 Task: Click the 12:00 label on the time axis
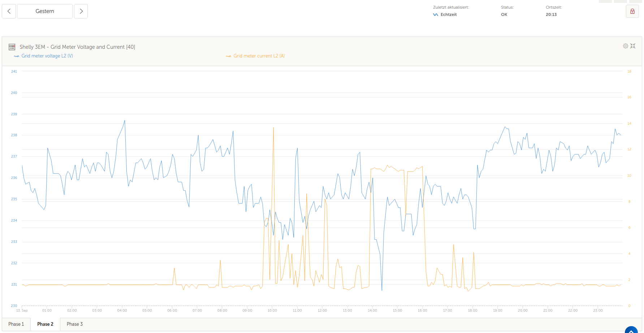(x=322, y=311)
